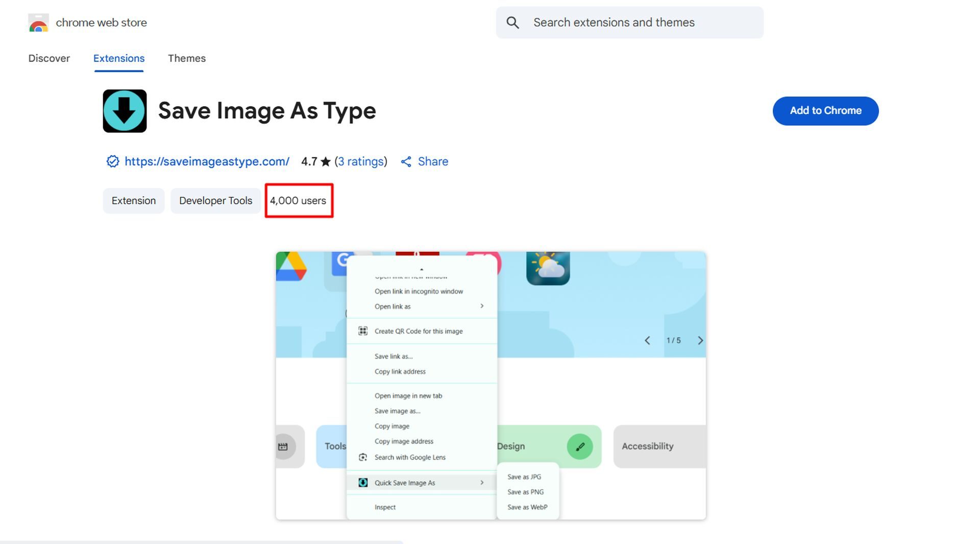The height and width of the screenshot is (544, 980).
Task: Click the QR code icon in the context menu
Action: [x=363, y=331]
